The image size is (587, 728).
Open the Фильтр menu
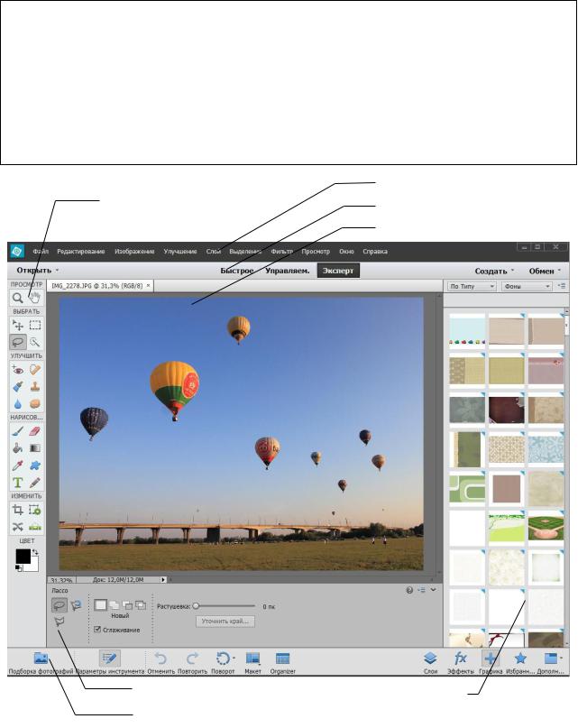coord(281,251)
